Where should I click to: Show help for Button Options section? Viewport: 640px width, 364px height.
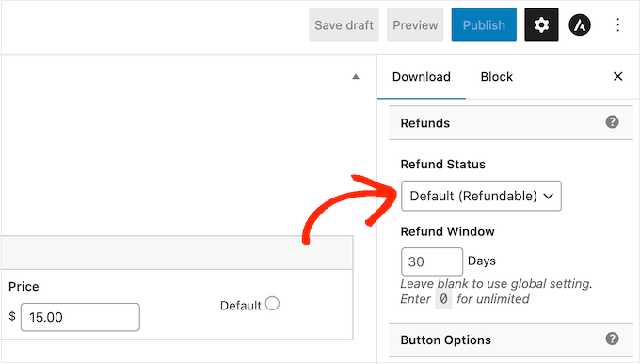click(x=612, y=339)
